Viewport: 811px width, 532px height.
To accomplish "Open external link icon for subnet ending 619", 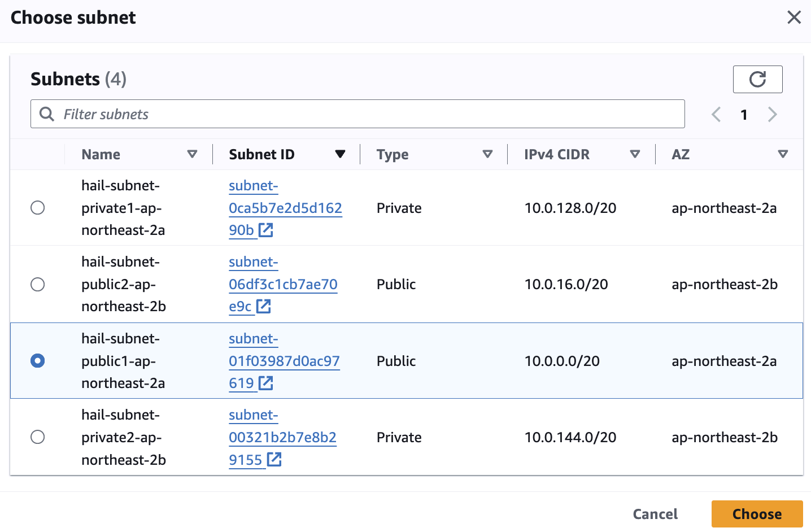I will [x=266, y=383].
